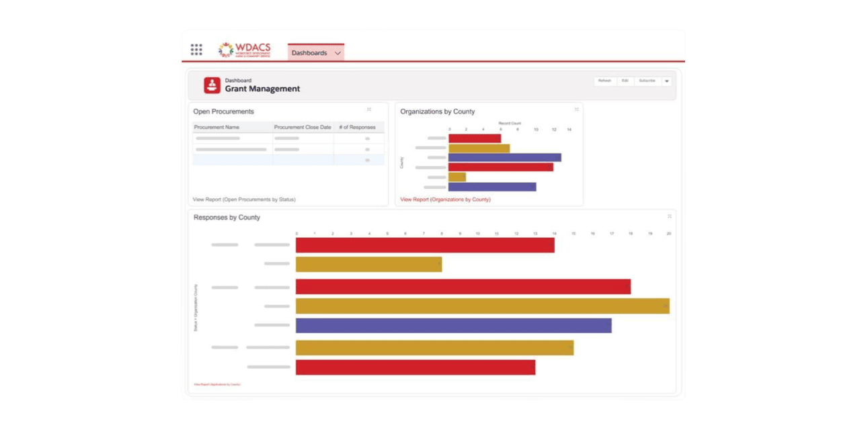Expand the Responses by County widget
The image size is (868, 430).
pos(669,216)
